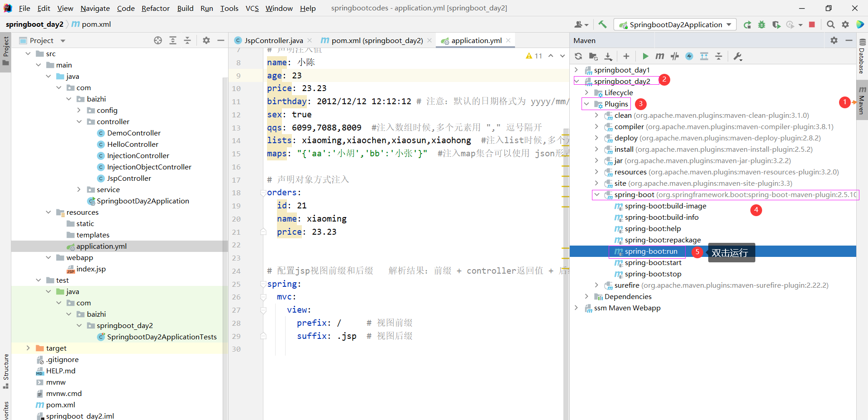Collapse Plugins node in Maven
This screenshot has width=868, height=420.
tap(587, 104)
